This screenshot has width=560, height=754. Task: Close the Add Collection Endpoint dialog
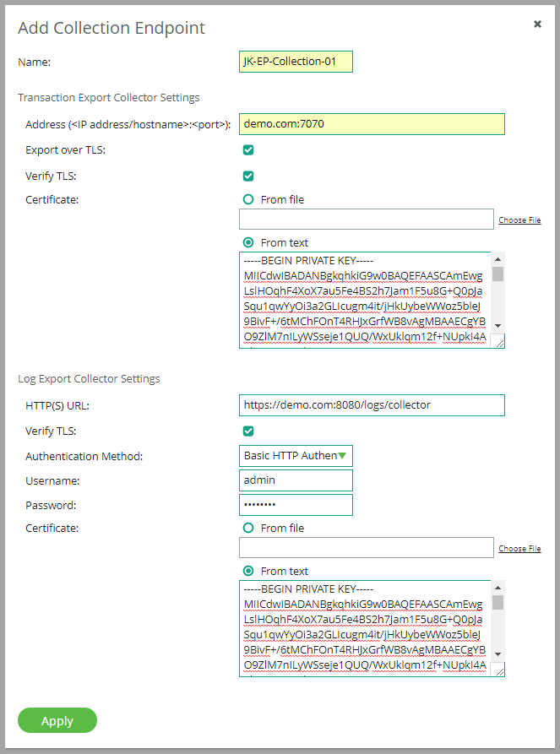537,24
